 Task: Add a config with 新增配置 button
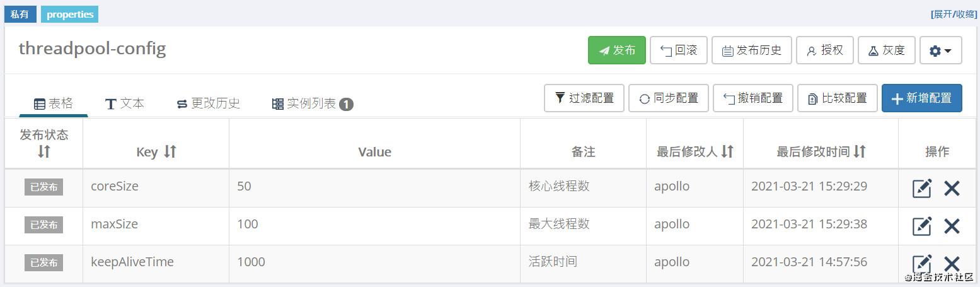click(x=921, y=98)
